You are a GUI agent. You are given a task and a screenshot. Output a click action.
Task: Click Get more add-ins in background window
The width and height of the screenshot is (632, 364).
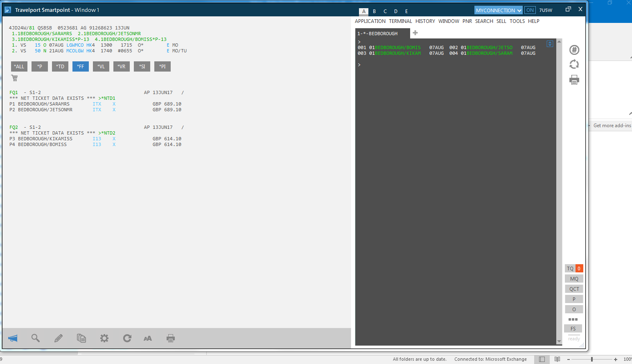[612, 126]
